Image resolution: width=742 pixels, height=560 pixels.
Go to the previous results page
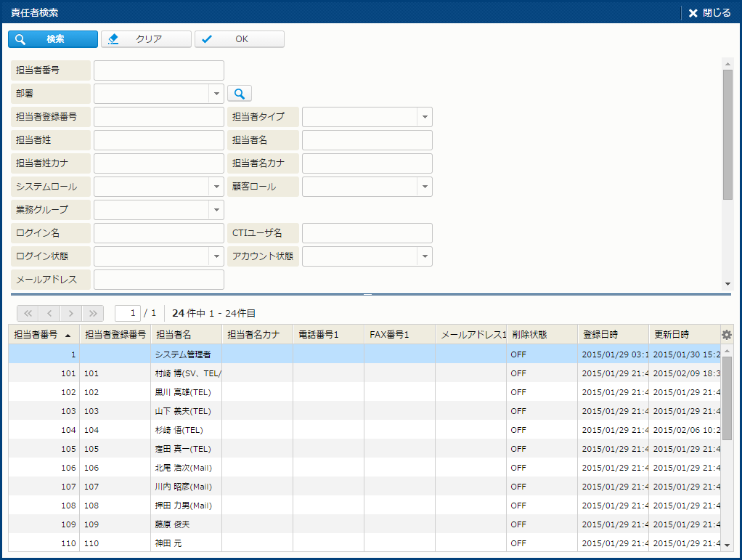[49, 313]
